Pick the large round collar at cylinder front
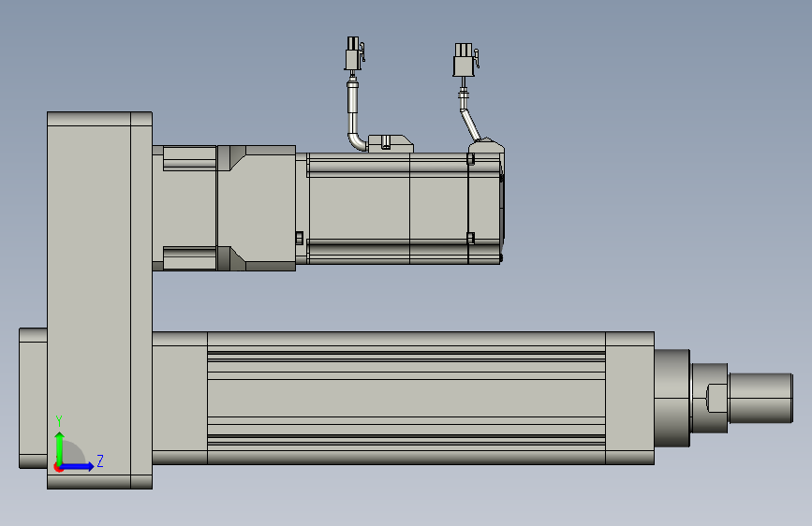 672,398
